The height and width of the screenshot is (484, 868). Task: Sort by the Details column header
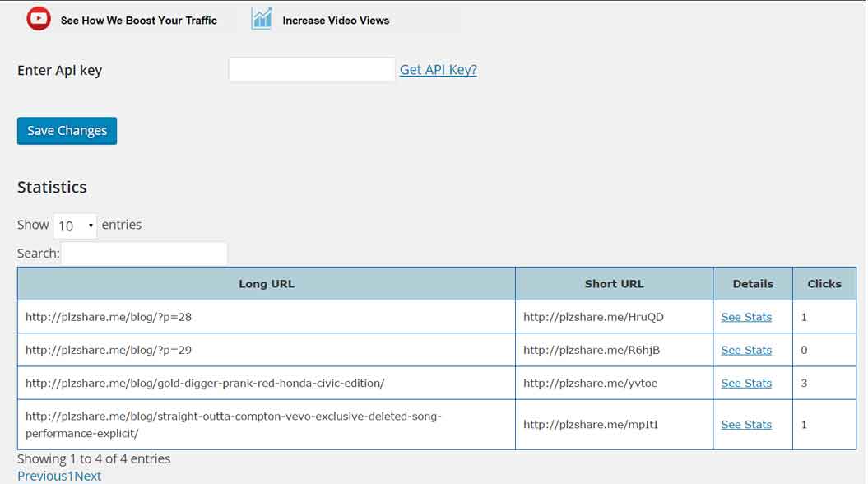click(x=753, y=283)
